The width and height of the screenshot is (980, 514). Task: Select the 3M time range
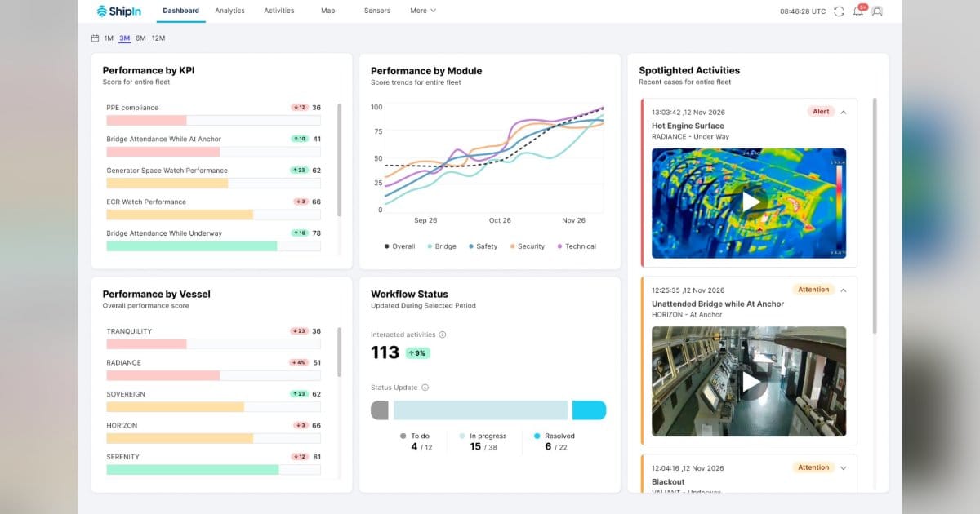pos(124,38)
